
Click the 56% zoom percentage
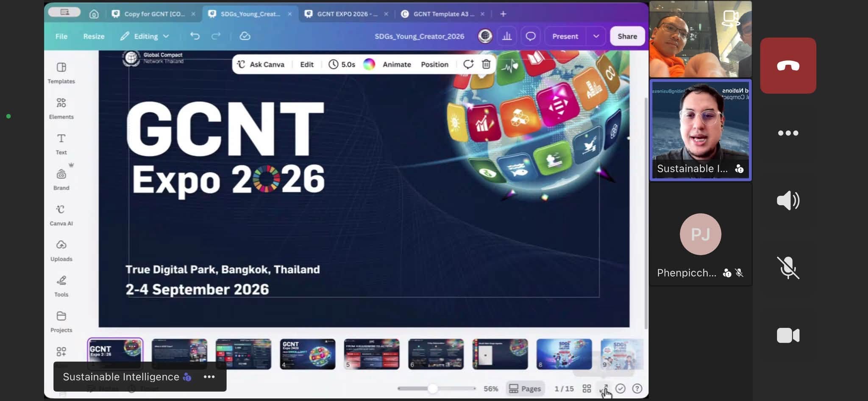491,389
